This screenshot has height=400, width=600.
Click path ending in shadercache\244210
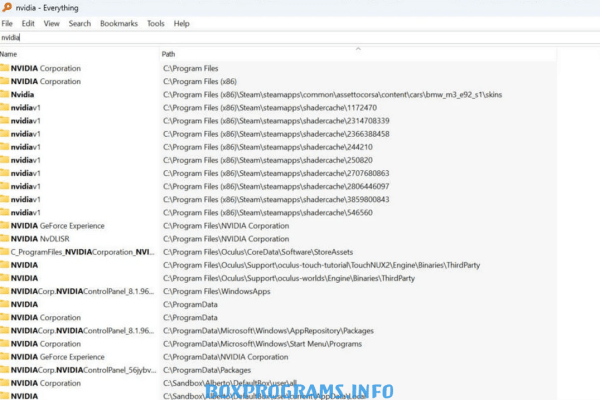pyautogui.click(x=268, y=147)
